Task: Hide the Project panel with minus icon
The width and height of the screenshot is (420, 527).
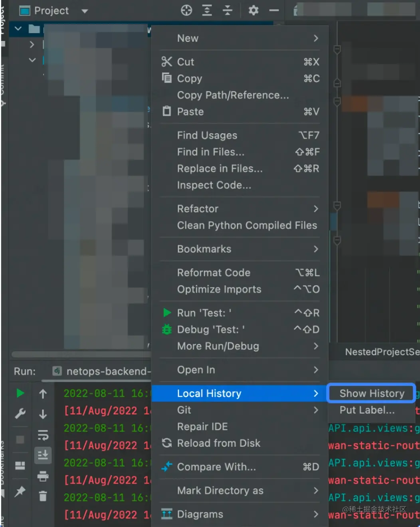Action: click(274, 10)
